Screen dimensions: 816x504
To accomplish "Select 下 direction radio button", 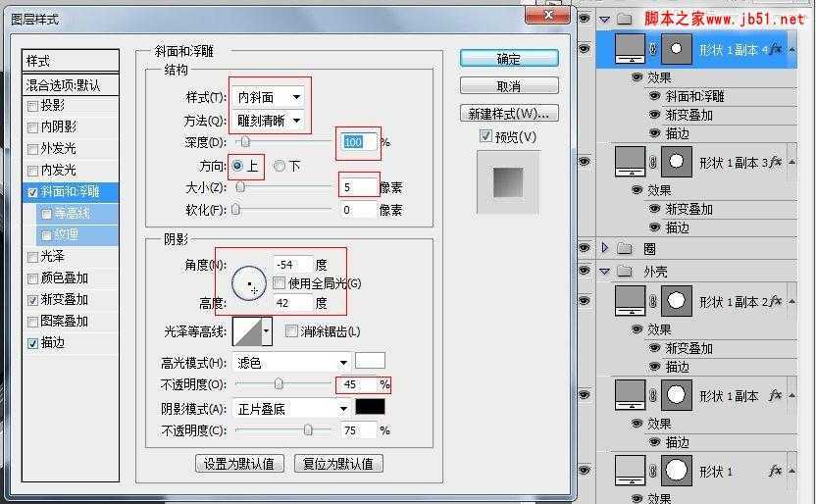I will 280,166.
